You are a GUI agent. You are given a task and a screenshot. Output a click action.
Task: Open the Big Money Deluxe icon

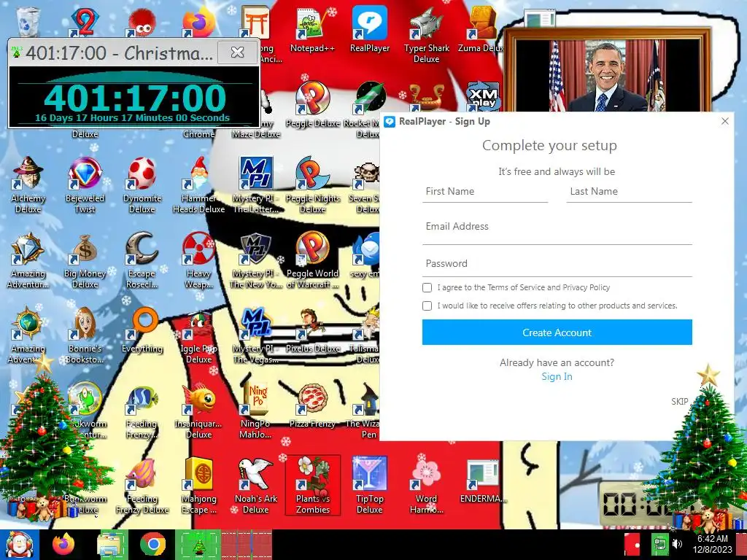pos(85,260)
